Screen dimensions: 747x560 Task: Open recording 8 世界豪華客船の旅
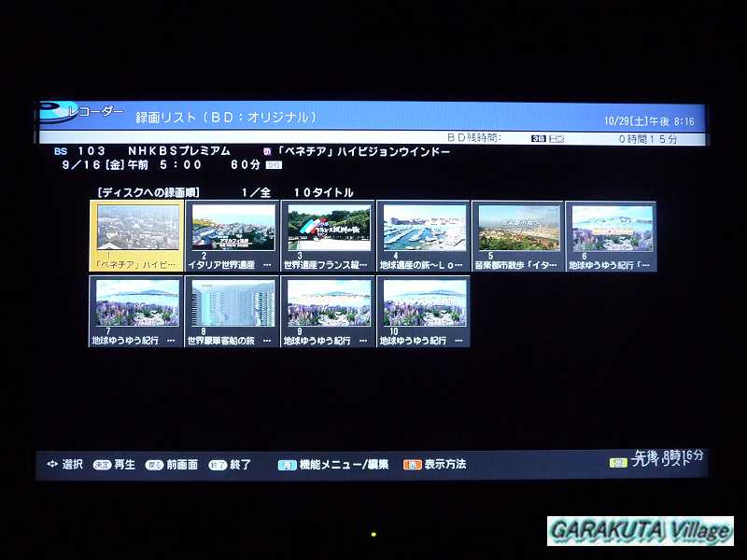pyautogui.click(x=233, y=304)
